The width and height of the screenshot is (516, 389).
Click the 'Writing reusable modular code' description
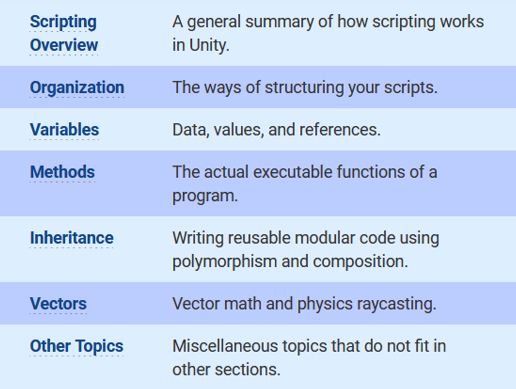[306, 238]
